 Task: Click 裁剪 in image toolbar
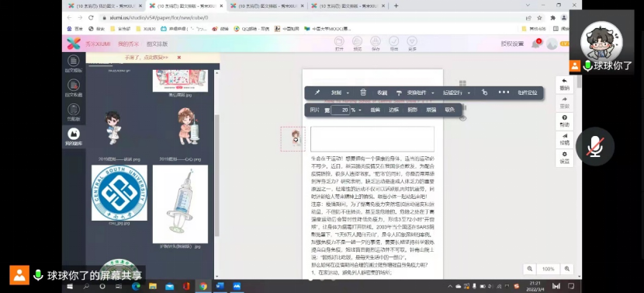[375, 110]
